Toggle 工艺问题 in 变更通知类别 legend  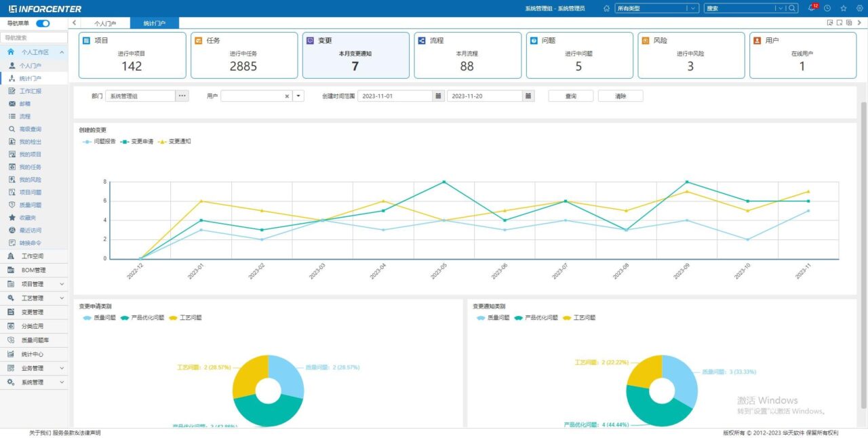tap(579, 317)
